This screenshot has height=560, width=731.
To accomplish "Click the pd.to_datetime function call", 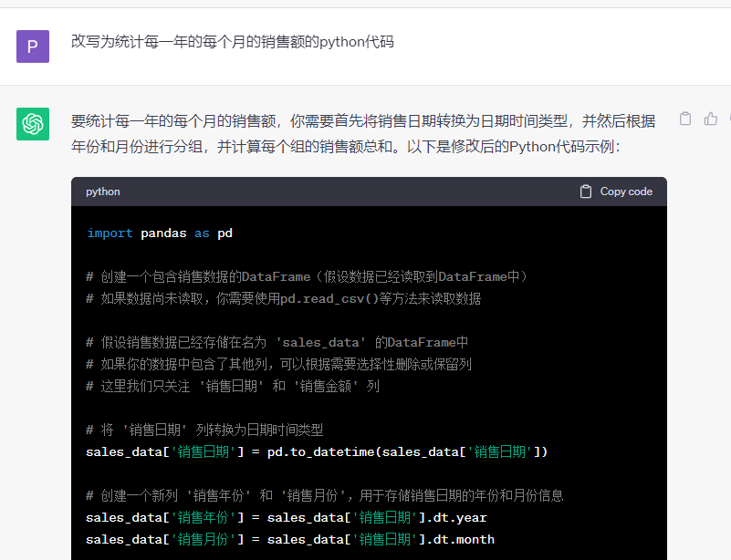I will click(321, 451).
